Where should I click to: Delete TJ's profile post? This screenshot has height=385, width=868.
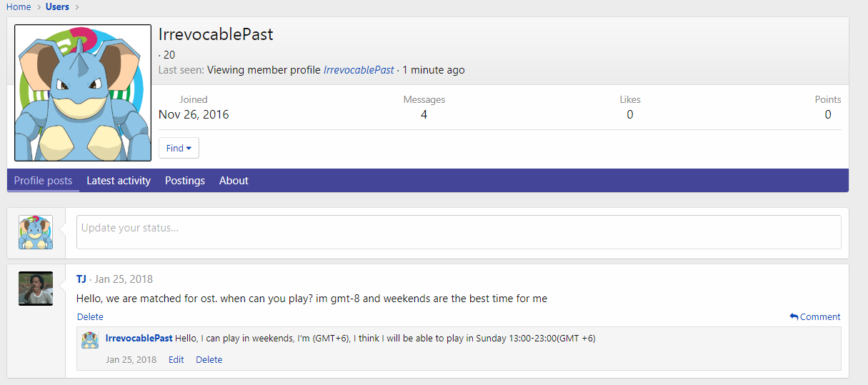90,316
